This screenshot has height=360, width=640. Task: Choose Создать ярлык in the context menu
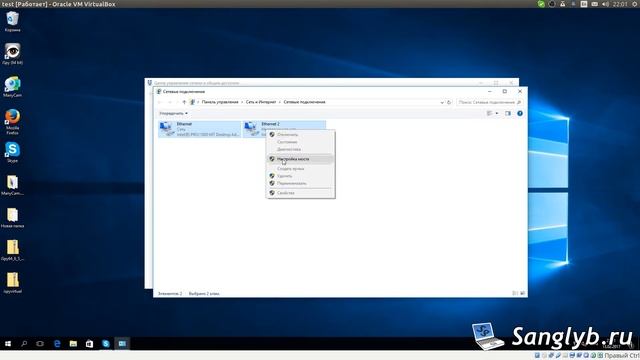pyautogui.click(x=300, y=169)
